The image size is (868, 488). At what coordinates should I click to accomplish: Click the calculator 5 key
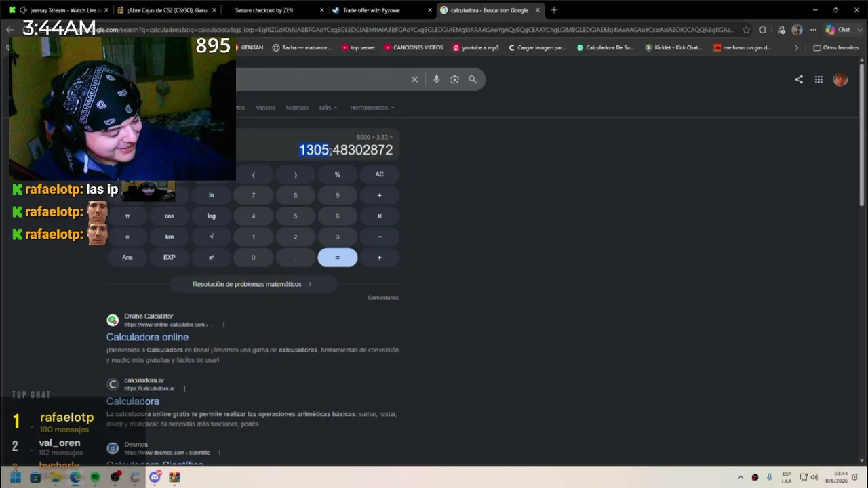pos(295,216)
